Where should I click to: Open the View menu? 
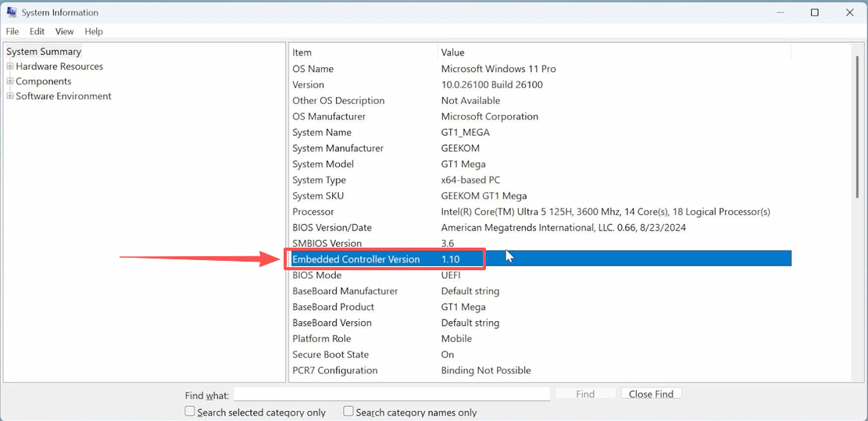tap(65, 31)
